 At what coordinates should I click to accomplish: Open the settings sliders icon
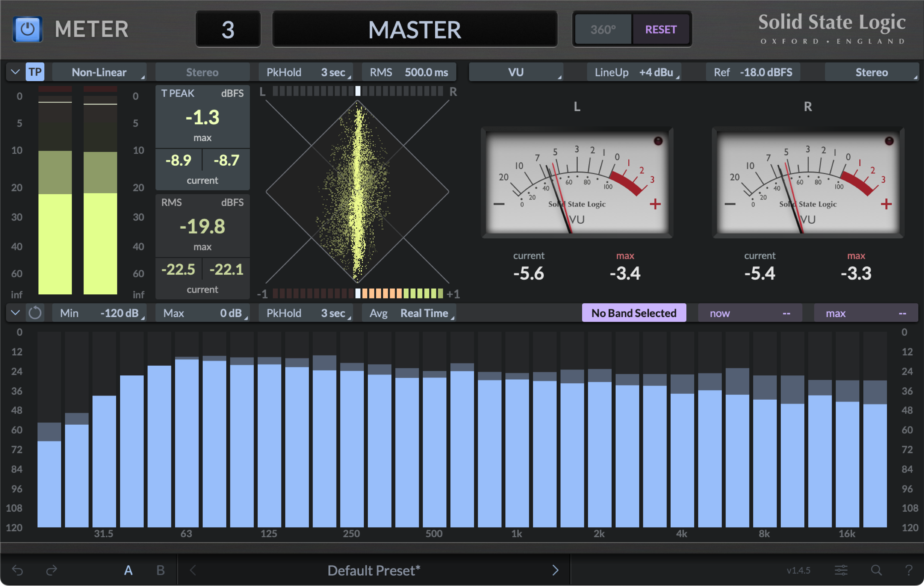(x=841, y=570)
